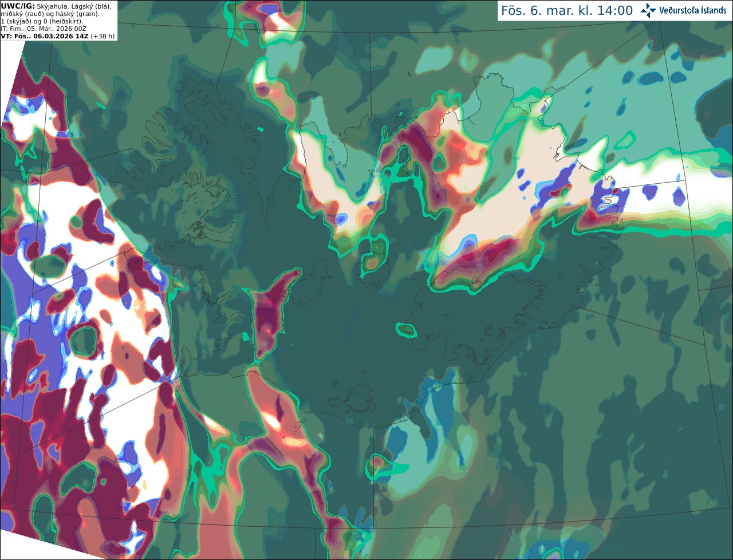Click the "1 (skýjað) og 0 (heiðskírt)." line

[42, 21]
